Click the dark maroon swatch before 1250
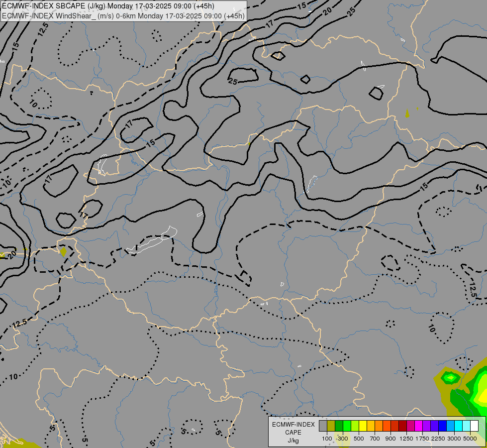Image resolution: width=487 pixels, height=448 pixels. [402, 426]
